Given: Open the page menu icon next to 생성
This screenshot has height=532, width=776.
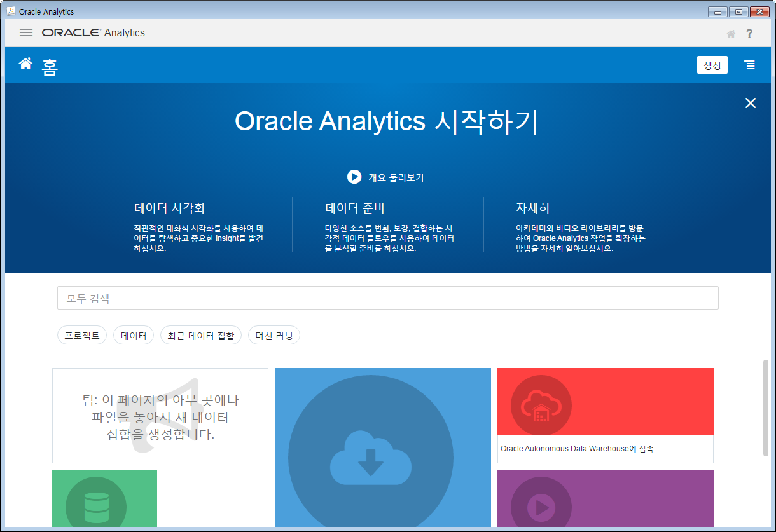Looking at the screenshot, I should click(751, 65).
